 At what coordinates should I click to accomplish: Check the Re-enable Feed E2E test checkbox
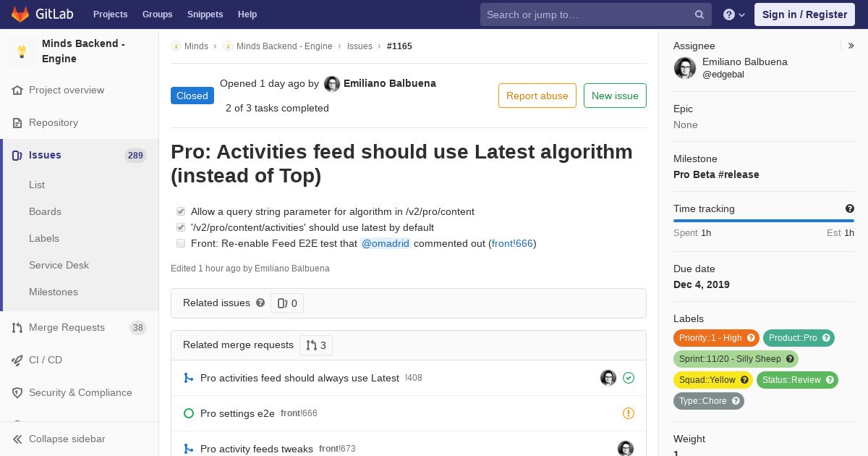click(x=181, y=243)
